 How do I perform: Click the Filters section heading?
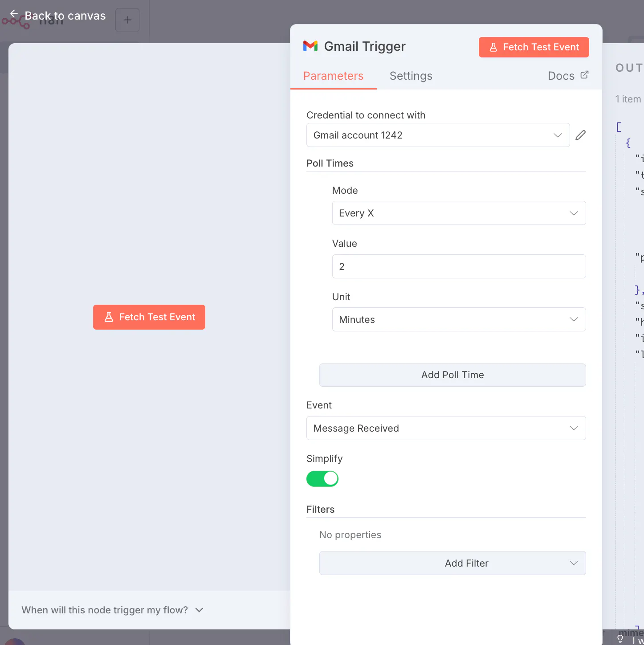[x=320, y=509]
